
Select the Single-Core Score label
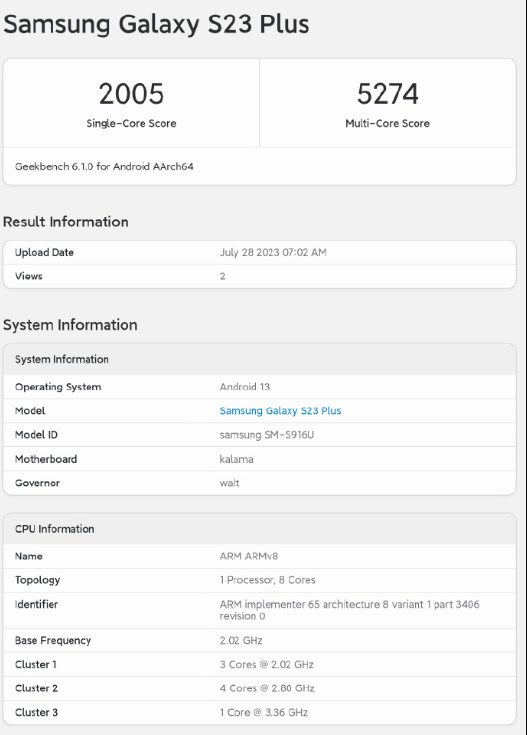[x=131, y=123]
